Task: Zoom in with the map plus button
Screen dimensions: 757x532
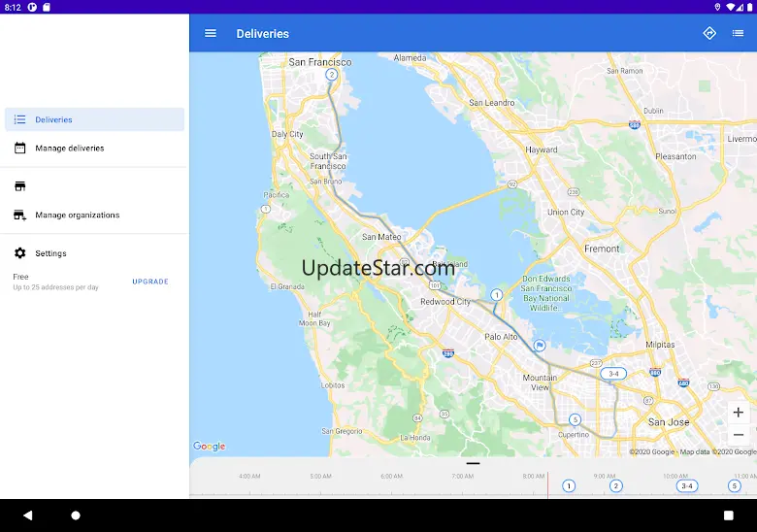Action: click(738, 413)
